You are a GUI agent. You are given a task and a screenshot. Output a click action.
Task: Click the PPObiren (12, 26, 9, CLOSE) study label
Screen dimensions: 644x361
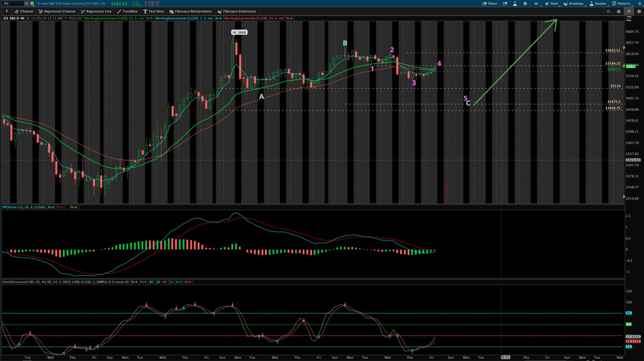click(x=23, y=207)
